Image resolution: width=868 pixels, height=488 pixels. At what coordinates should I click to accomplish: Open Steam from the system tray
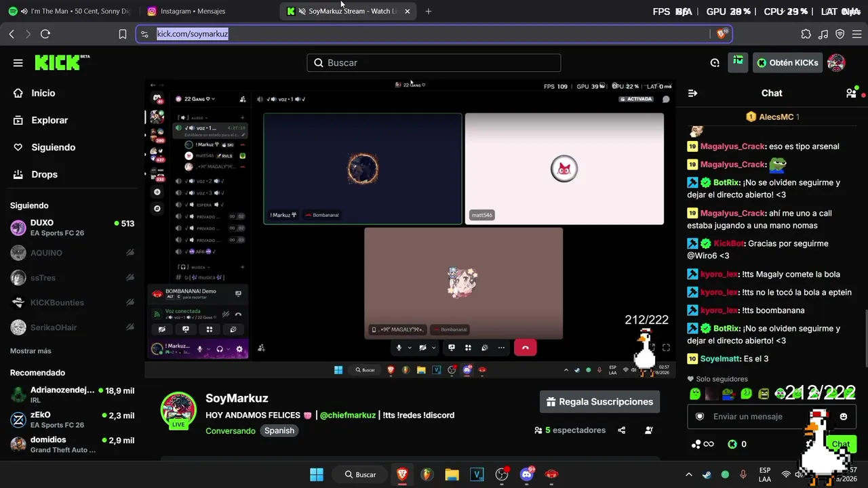(707, 474)
